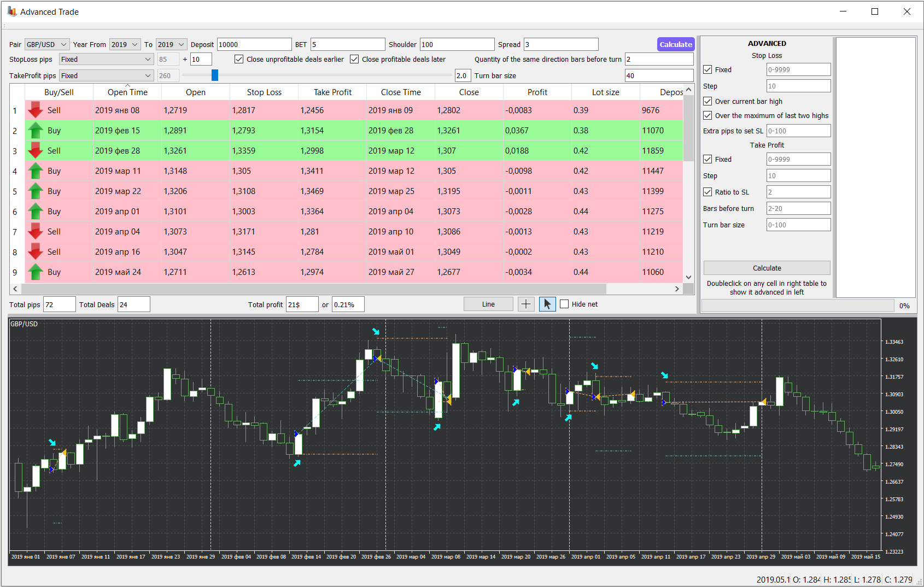Click the Stop Loss column header
924x587 pixels.
point(264,92)
